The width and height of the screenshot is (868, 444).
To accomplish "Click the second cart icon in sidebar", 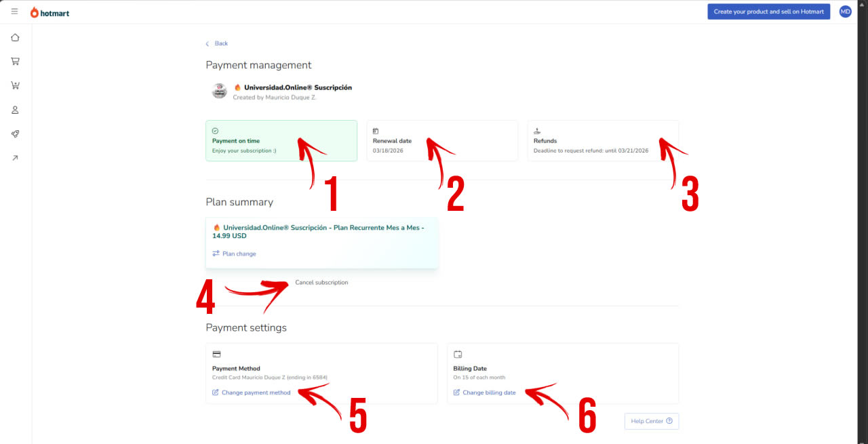I will click(15, 85).
